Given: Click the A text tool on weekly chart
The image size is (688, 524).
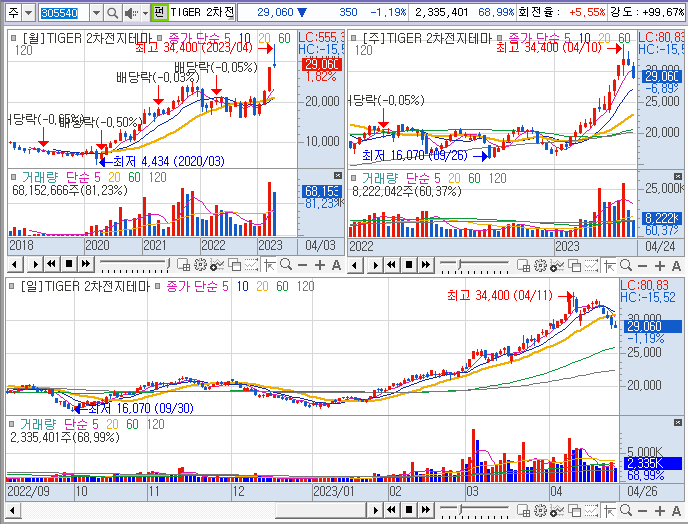Looking at the screenshot, I should 676,265.
